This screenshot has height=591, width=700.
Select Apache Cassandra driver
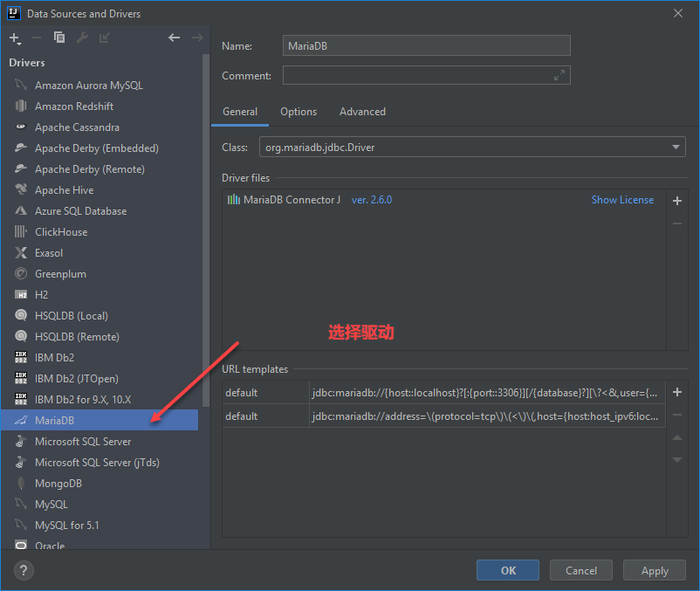(x=100, y=127)
